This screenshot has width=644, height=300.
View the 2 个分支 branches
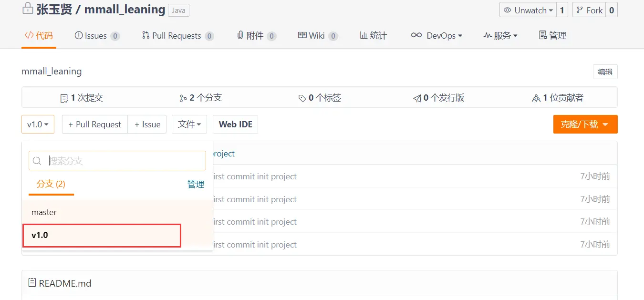201,98
